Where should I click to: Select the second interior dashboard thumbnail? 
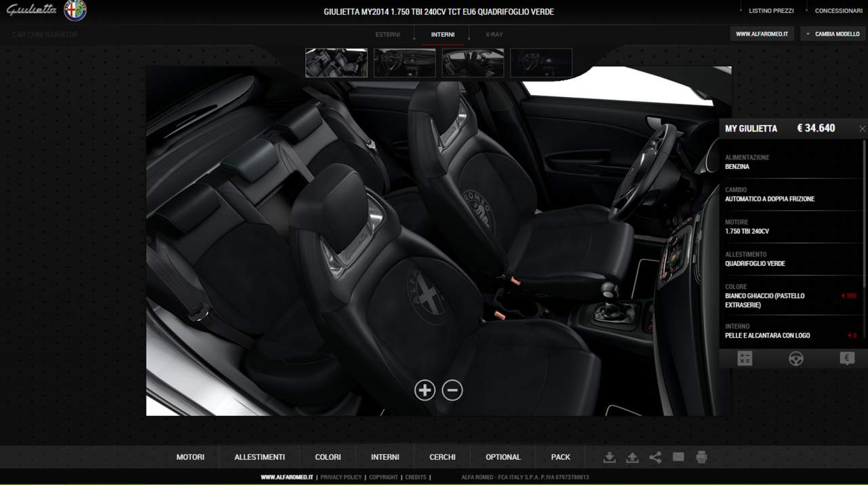(405, 62)
